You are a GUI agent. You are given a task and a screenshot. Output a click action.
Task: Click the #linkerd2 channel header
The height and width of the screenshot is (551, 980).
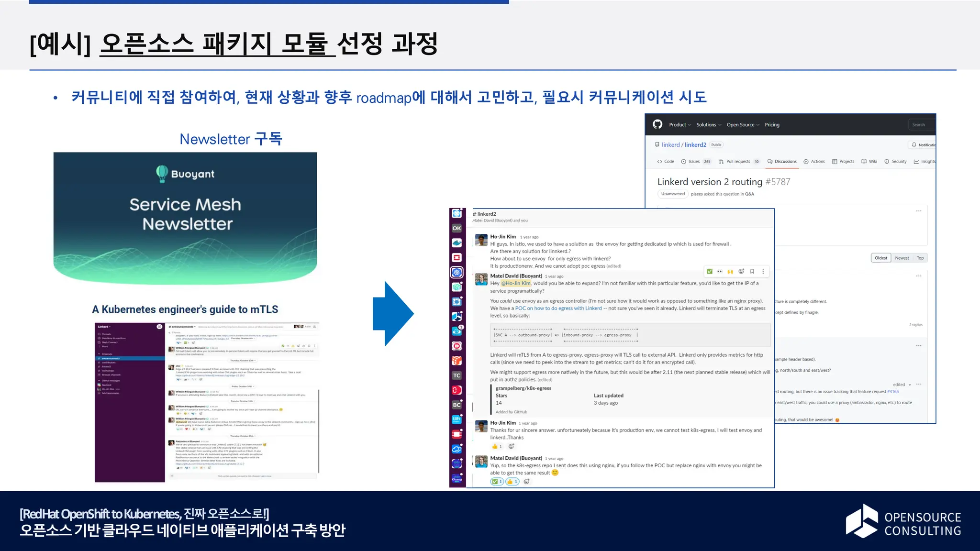(485, 214)
